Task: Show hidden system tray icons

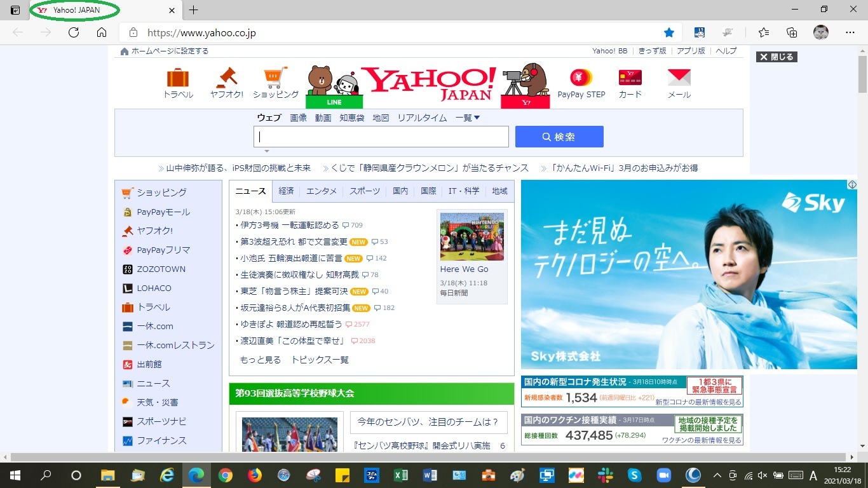Action: pyautogui.click(x=717, y=475)
